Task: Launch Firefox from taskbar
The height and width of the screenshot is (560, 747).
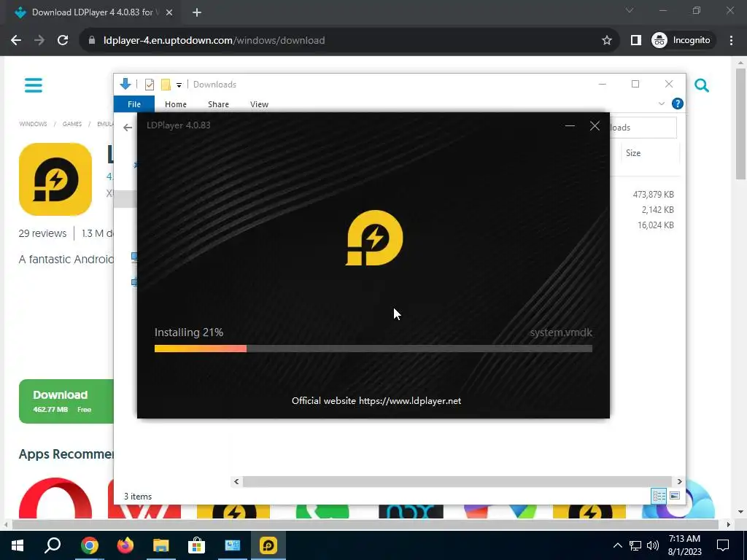Action: click(125, 545)
